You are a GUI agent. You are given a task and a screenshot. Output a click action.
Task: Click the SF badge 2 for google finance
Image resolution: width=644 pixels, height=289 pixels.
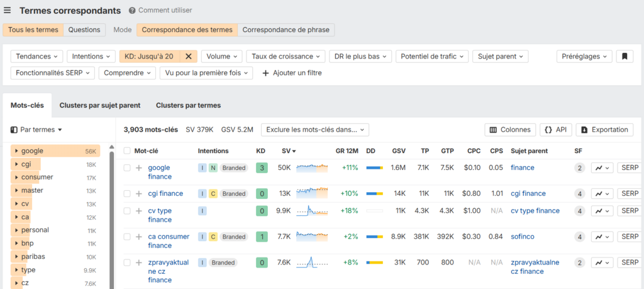coord(579,167)
